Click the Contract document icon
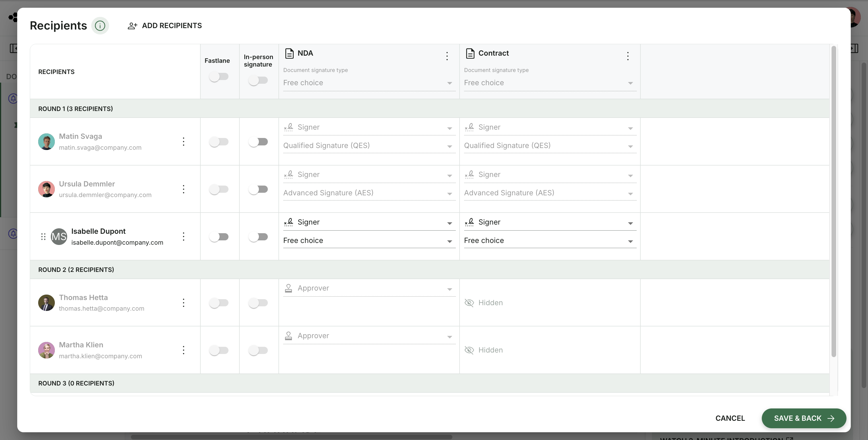 click(x=470, y=53)
